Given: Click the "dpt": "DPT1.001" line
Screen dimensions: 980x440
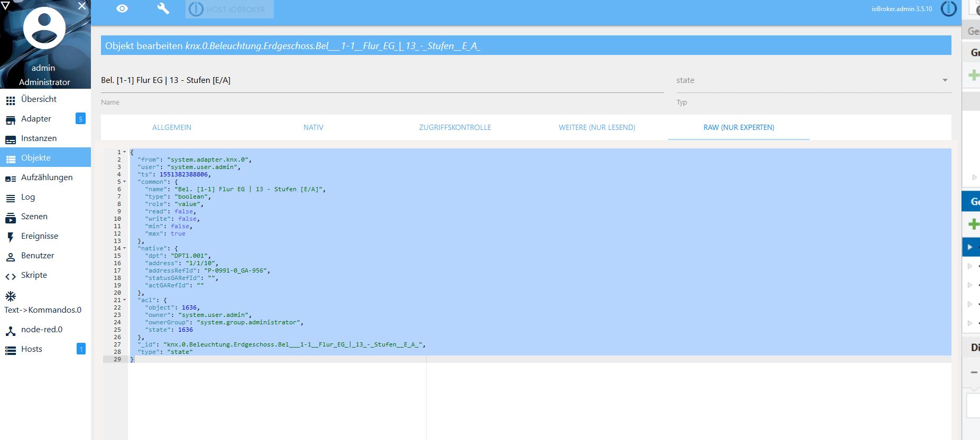Looking at the screenshot, I should tap(178, 256).
